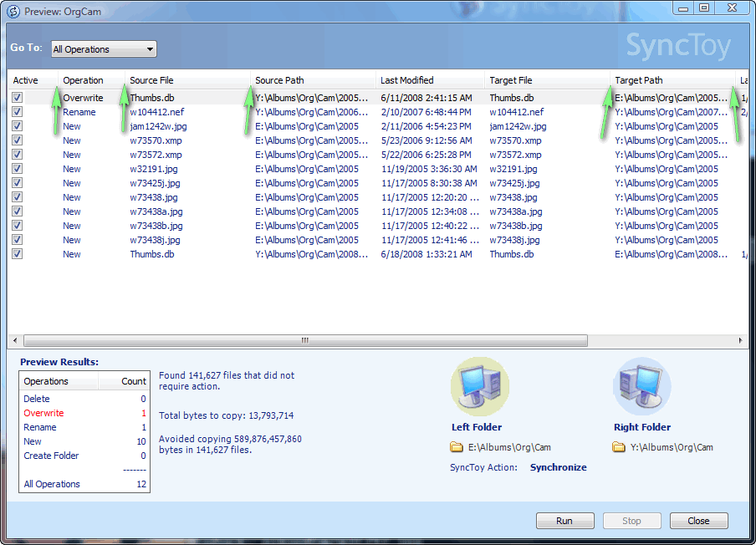Click folder icon beside E:\Albums\Org\Cam
756x545 pixels.
(456, 447)
